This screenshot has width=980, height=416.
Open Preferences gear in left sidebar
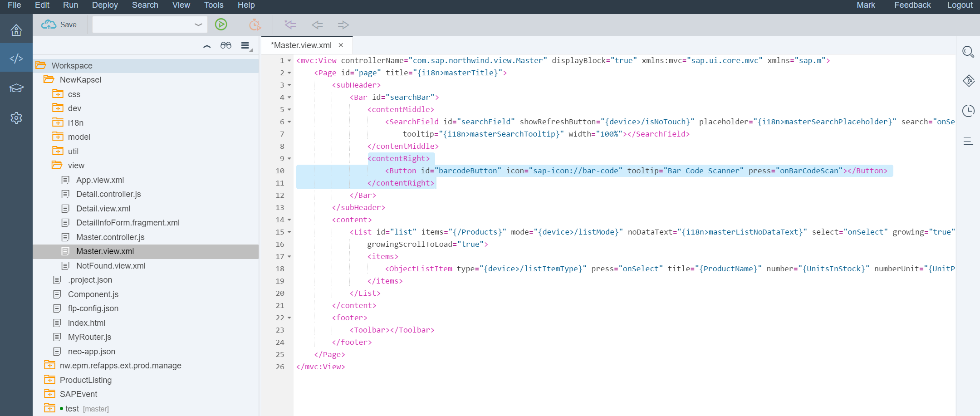click(16, 118)
